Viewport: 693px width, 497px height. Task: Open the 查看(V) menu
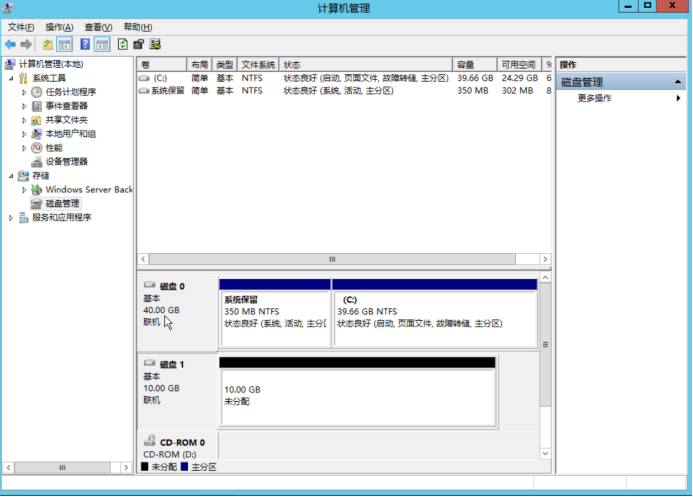click(x=98, y=27)
